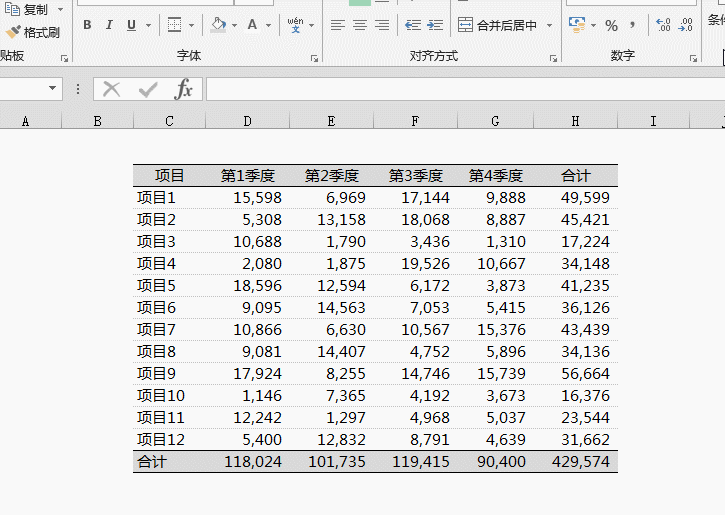
Task: Open the Underline style dropdown arrow
Action: click(148, 25)
